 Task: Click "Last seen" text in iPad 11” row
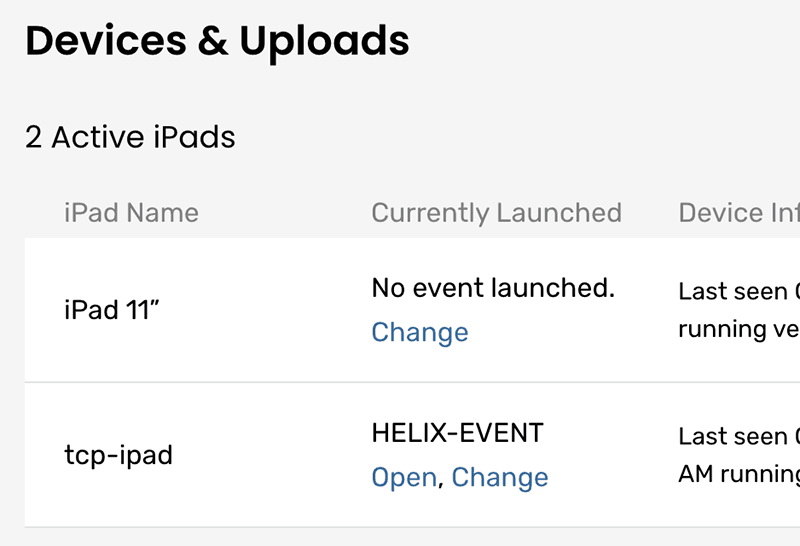pyautogui.click(x=732, y=291)
